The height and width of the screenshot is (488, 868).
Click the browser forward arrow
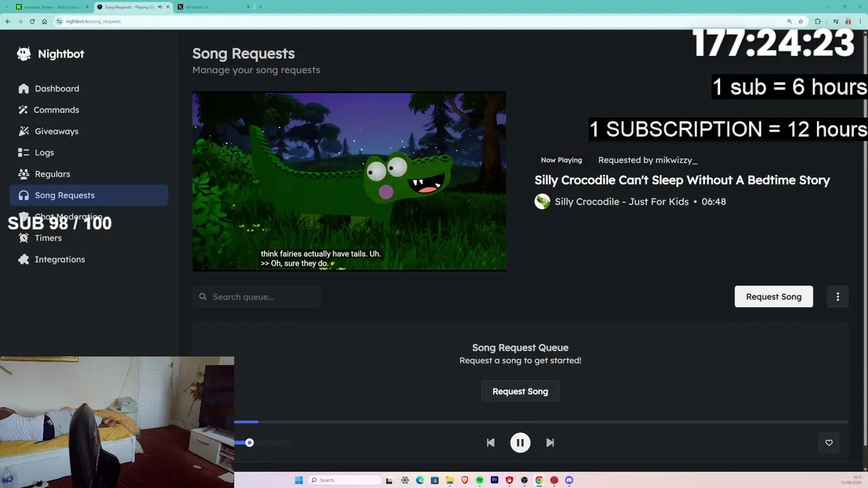coord(20,21)
